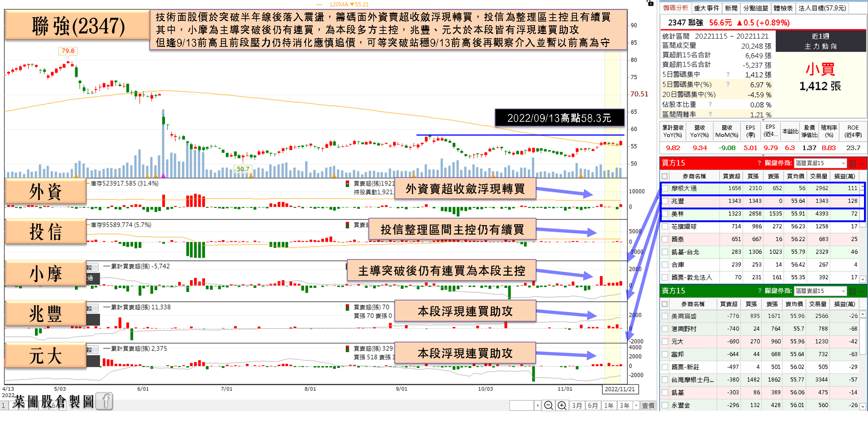The width and height of the screenshot is (868, 421).
Task: Click the scroll-up arrow in buyers list
Action: coord(863,187)
